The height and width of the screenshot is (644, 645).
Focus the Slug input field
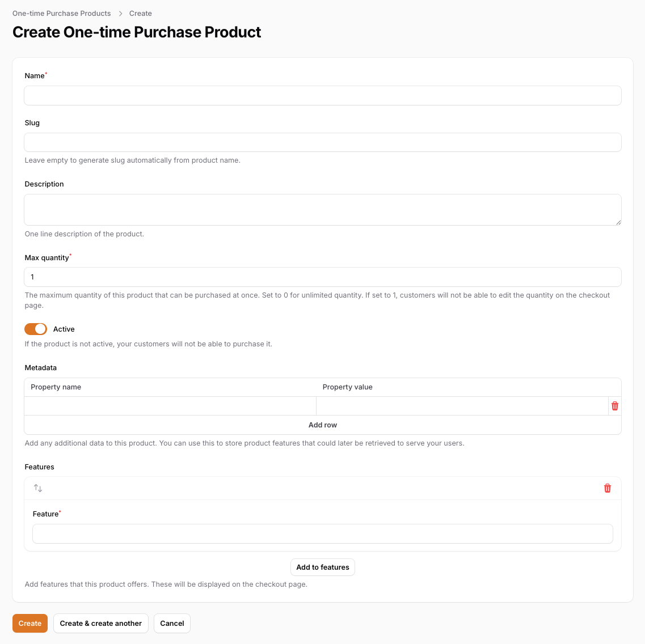tap(322, 142)
